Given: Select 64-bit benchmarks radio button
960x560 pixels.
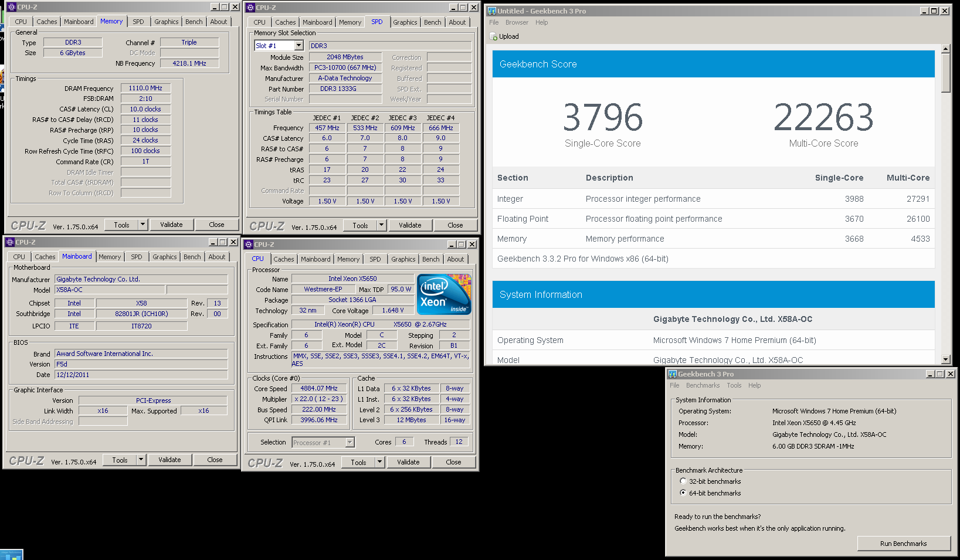Looking at the screenshot, I should point(683,493).
